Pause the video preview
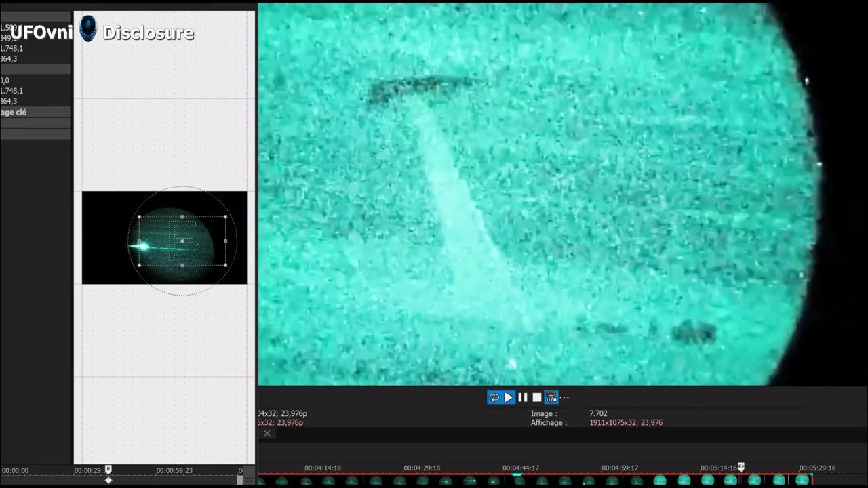The width and height of the screenshot is (868, 488). click(x=523, y=398)
